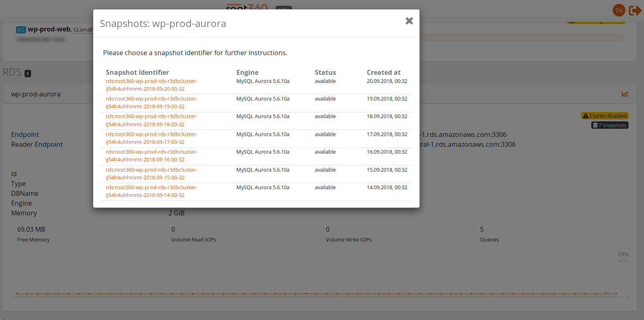Click the EC2 badge next to wp-prod-web
This screenshot has width=644, height=320.
click(21, 30)
